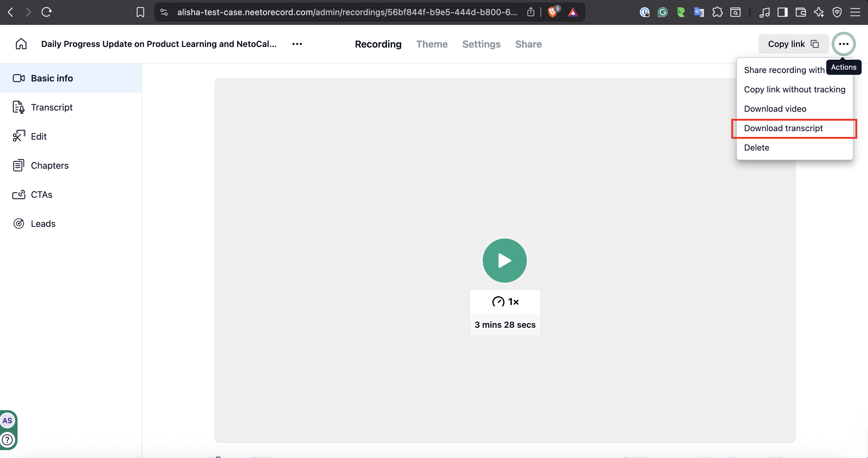Open the Edit scissors section

click(x=38, y=136)
